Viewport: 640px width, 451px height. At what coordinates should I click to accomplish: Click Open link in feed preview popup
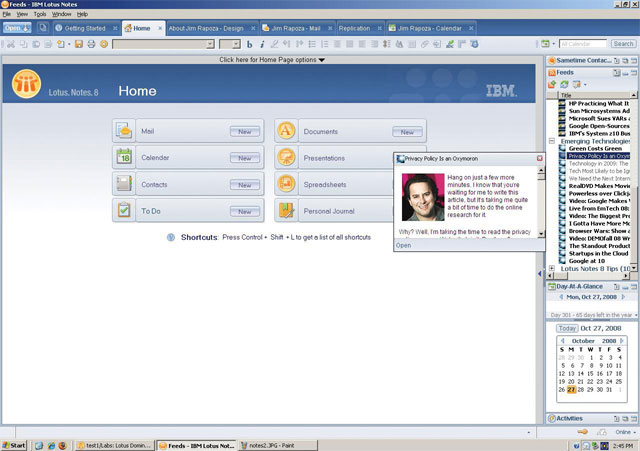(x=403, y=245)
